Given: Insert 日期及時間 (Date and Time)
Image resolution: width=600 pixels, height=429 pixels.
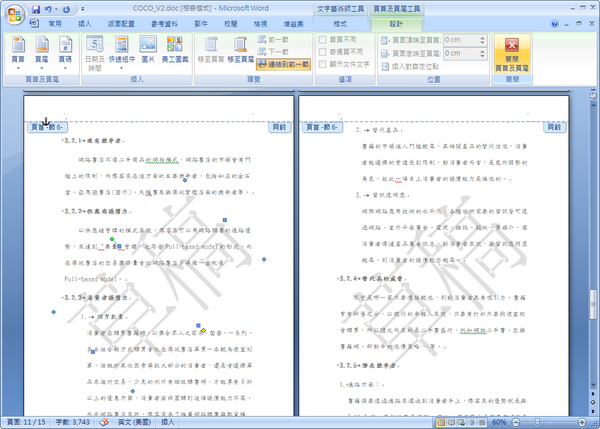Looking at the screenshot, I should 95,53.
